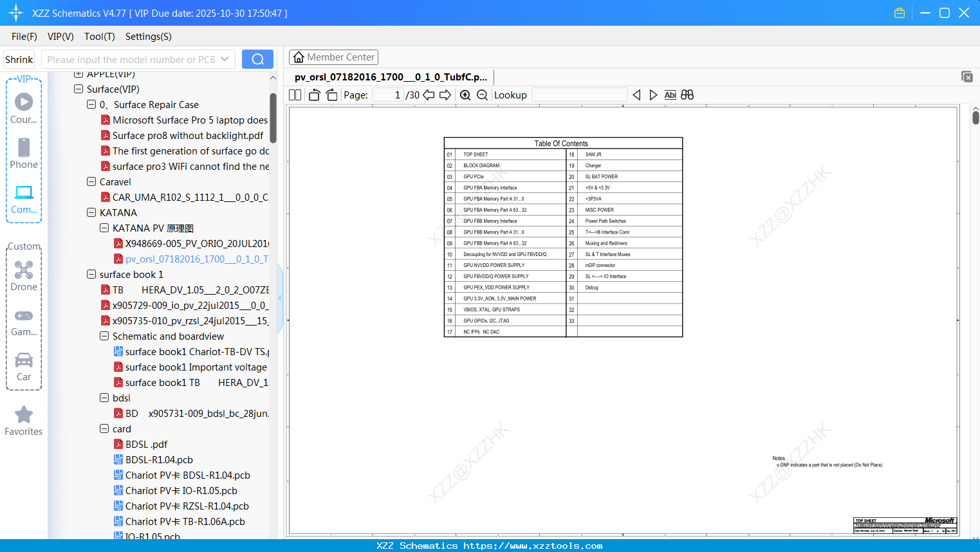980x552 pixels.
Task: Find next lookup match triangle
Action: point(653,95)
